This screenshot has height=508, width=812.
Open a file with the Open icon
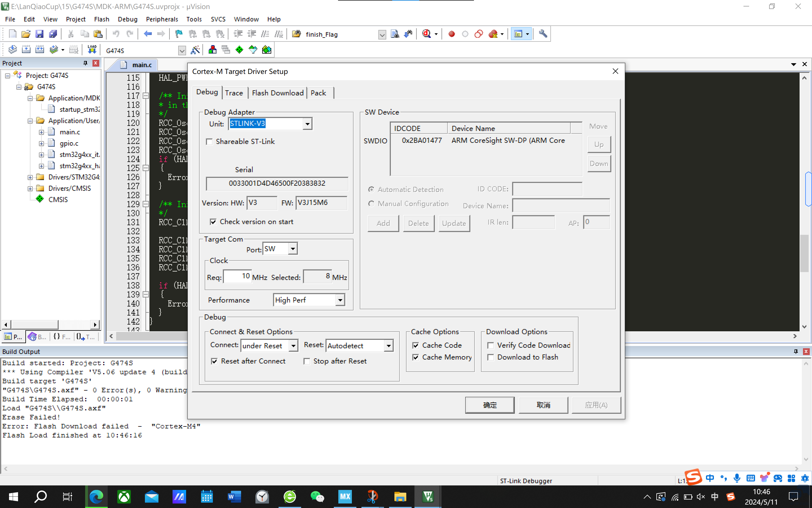[26, 34]
